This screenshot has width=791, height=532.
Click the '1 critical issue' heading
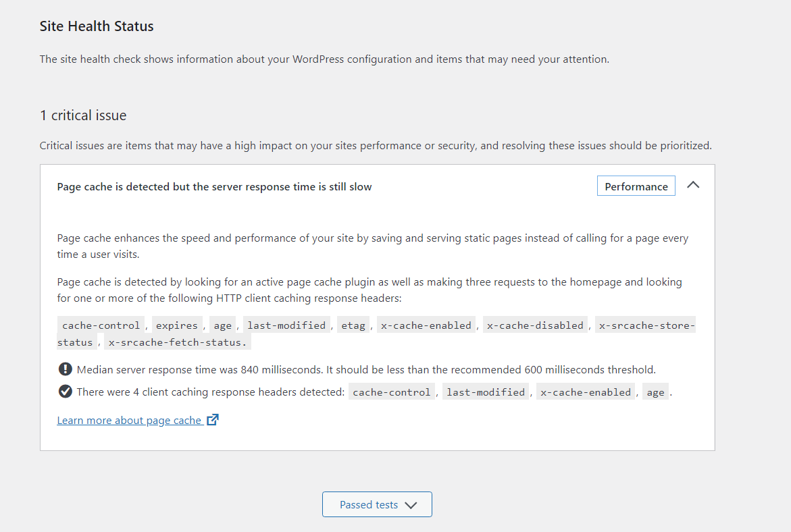click(83, 115)
